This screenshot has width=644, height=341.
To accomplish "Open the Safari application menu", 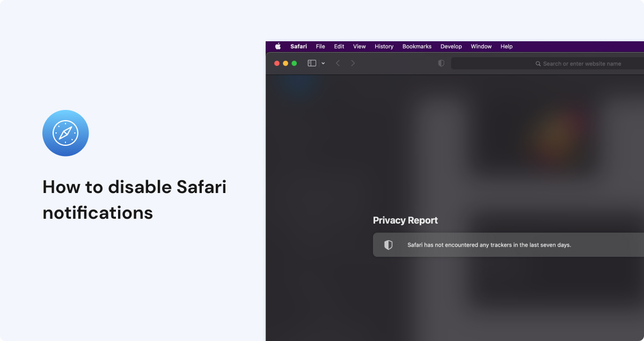I will [x=298, y=47].
